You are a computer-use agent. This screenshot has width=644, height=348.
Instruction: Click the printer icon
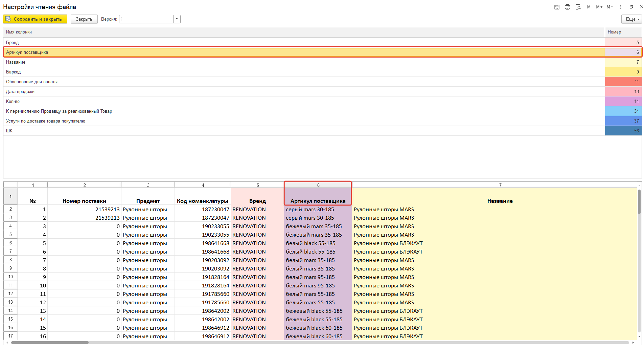(x=568, y=7)
